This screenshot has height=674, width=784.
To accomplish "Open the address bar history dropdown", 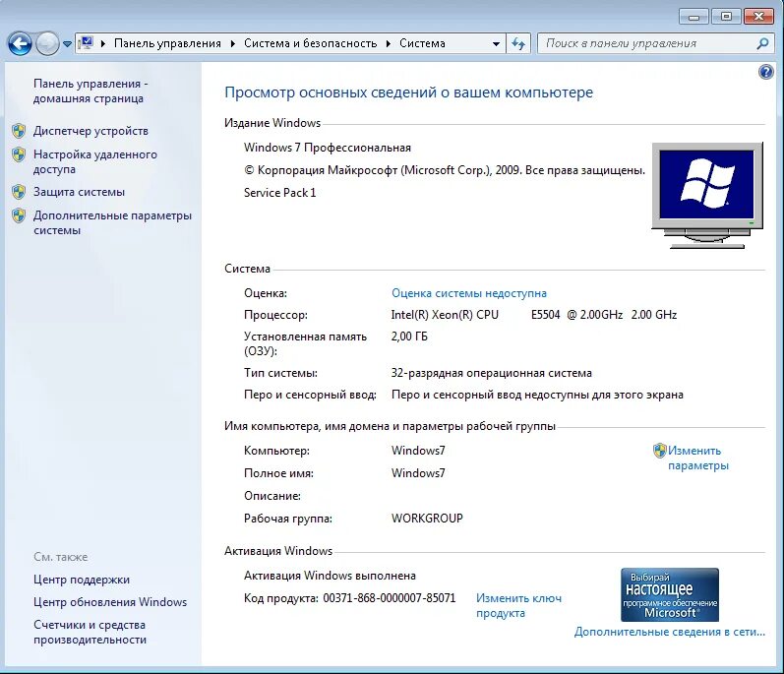I will click(x=496, y=44).
